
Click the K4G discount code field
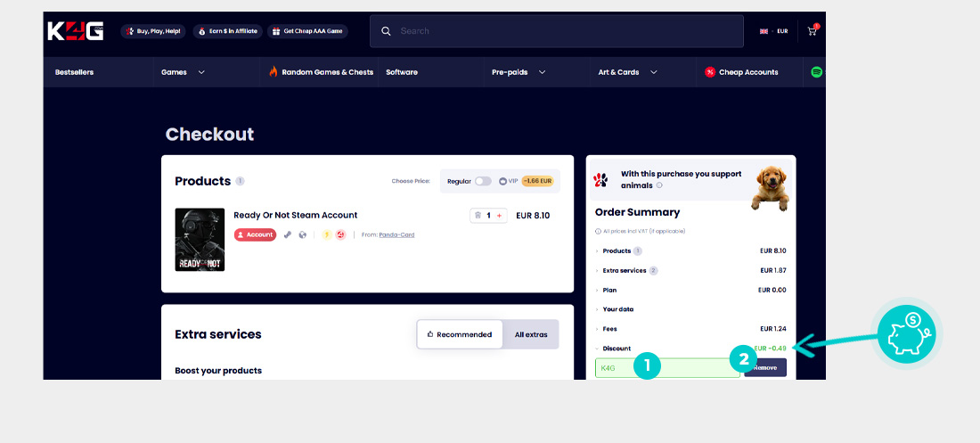click(x=667, y=368)
